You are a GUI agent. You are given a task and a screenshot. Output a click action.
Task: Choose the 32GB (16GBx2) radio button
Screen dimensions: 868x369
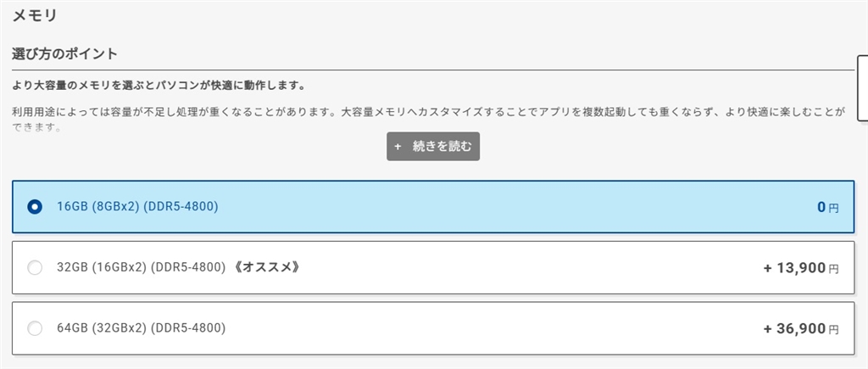pos(35,268)
